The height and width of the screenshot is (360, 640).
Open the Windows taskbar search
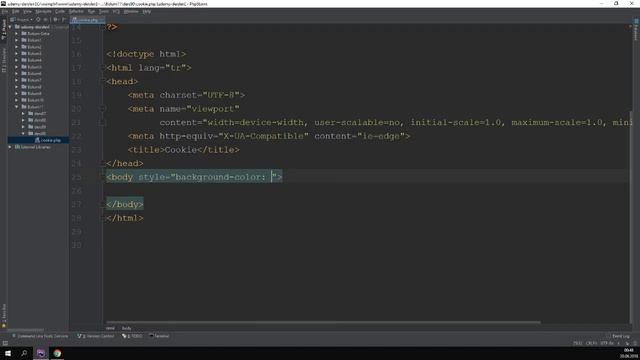tap(24, 353)
